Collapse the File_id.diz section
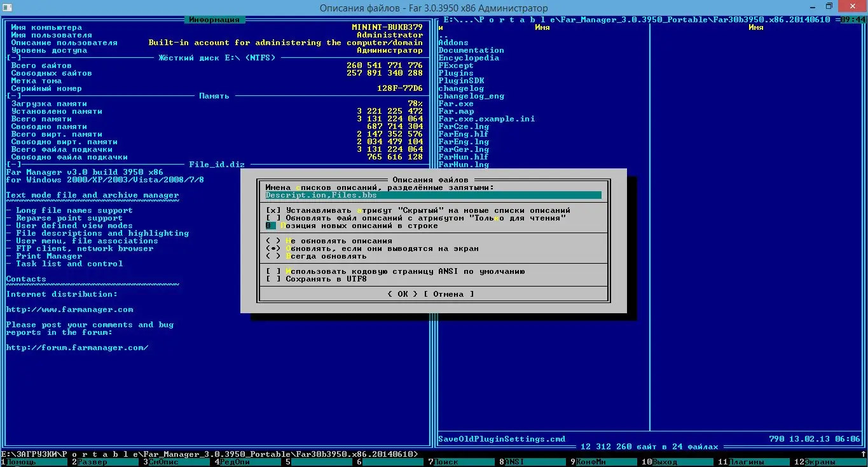The image size is (868, 467). coord(13,165)
